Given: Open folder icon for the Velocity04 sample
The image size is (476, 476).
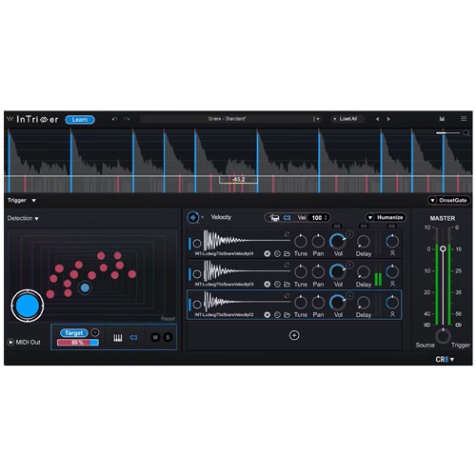Looking at the screenshot, I should [287, 254].
